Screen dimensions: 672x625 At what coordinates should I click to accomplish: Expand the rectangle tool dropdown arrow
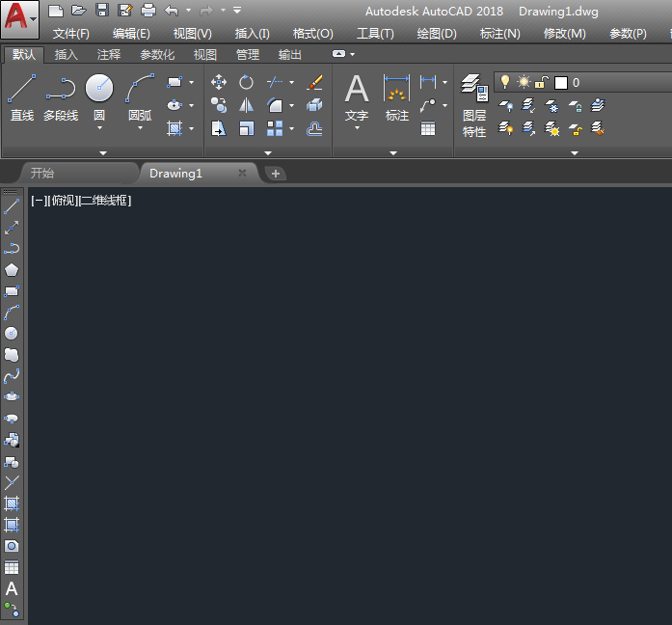(191, 82)
